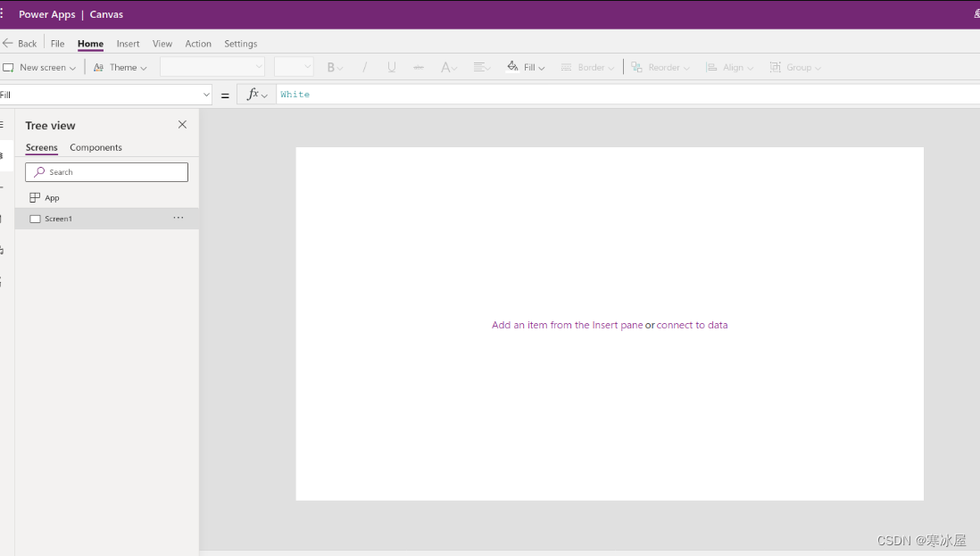This screenshot has width=980, height=556.
Task: Select App in the tree view
Action: (107, 197)
